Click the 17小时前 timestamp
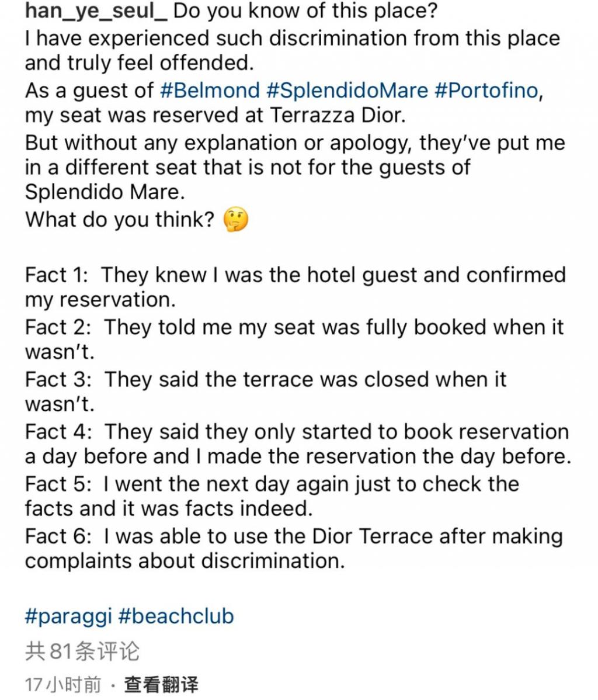Viewport: 598px width, 700px height. click(63, 684)
